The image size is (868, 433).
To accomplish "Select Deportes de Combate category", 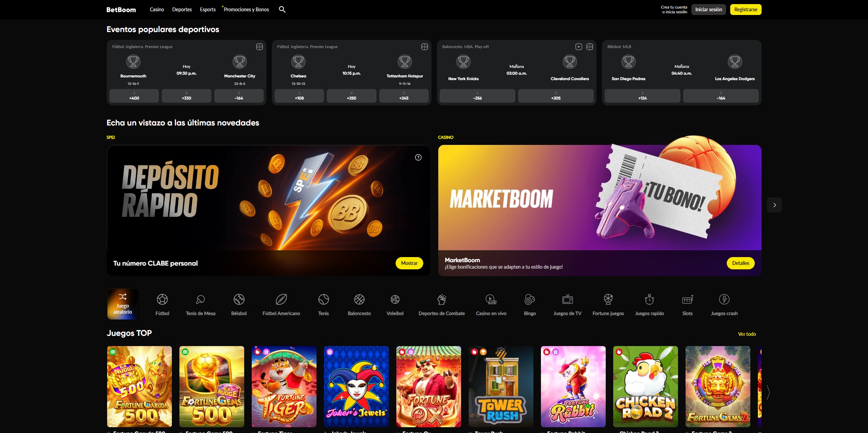I will coord(442,304).
